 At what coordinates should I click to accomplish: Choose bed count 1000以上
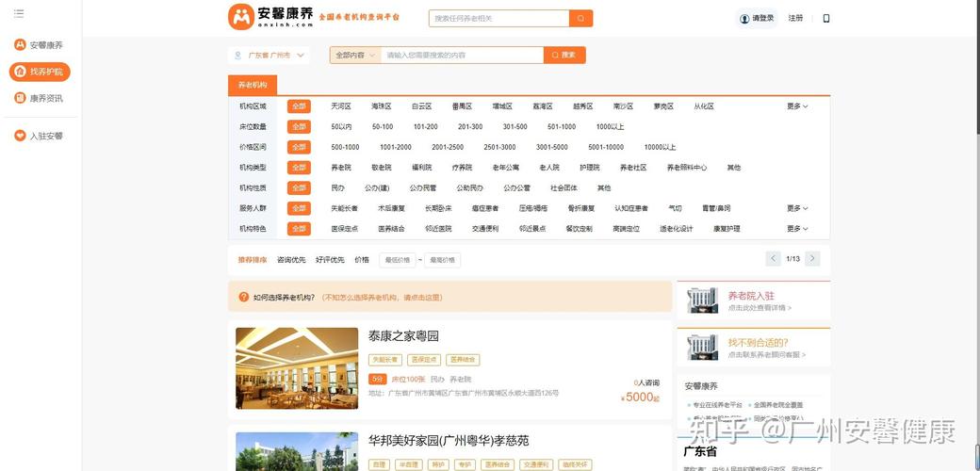pyautogui.click(x=610, y=127)
